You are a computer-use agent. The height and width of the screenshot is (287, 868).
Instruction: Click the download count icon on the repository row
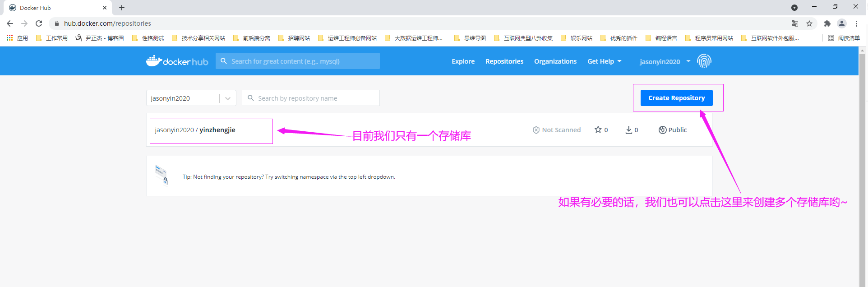pos(628,130)
